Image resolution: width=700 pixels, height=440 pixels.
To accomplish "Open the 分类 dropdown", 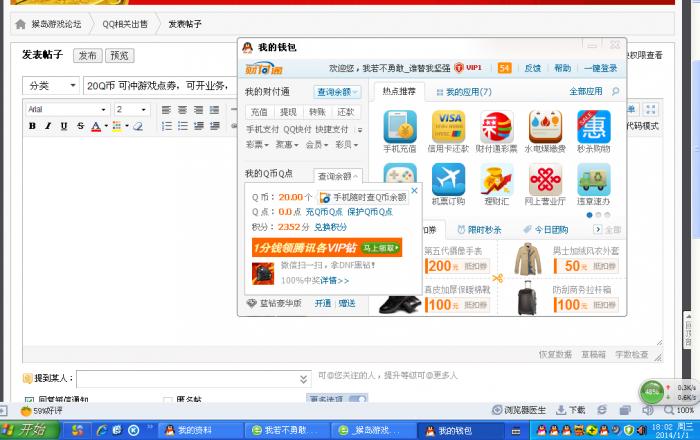I will point(51,86).
